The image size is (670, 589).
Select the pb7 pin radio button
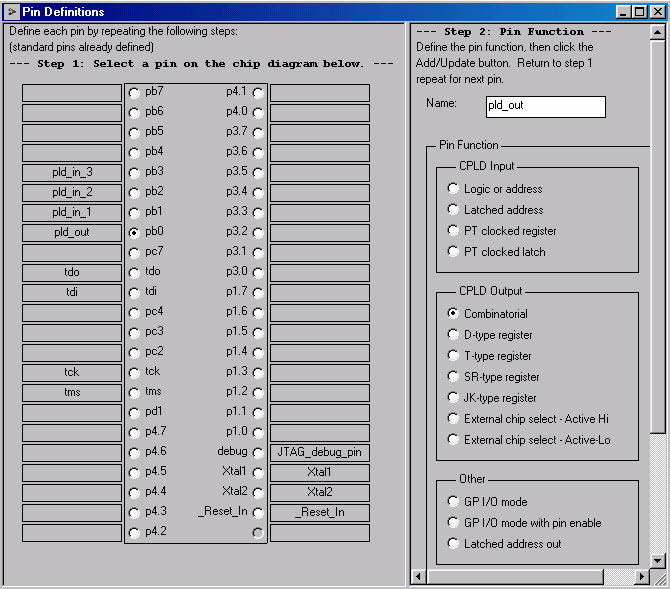(x=134, y=92)
